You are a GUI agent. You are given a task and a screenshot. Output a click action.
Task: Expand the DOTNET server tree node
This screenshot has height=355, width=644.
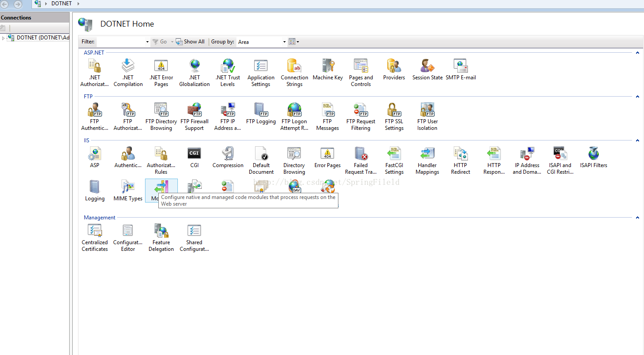[x=3, y=38]
